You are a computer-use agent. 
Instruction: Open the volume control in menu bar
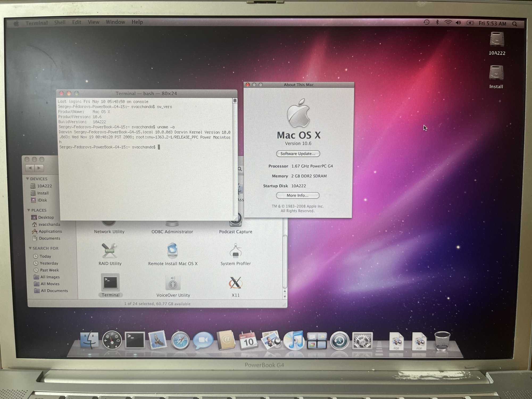458,23
